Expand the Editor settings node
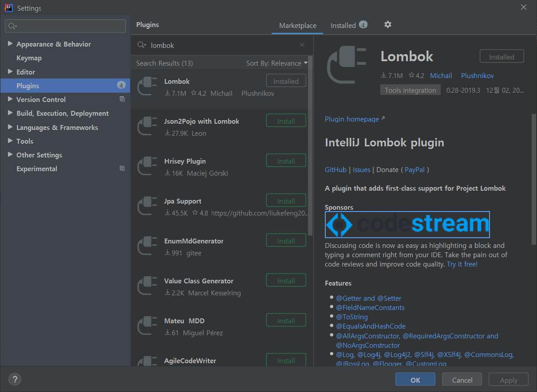 pos(10,71)
